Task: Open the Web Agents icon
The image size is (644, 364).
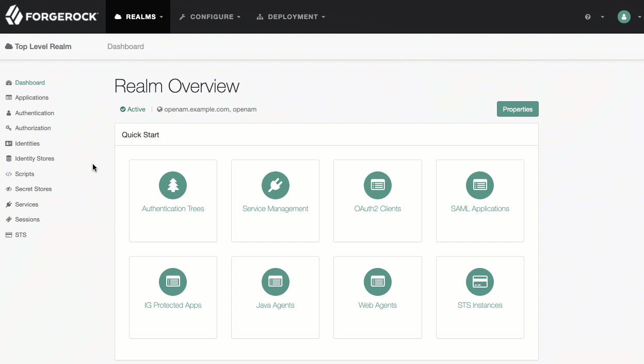Action: click(x=378, y=282)
